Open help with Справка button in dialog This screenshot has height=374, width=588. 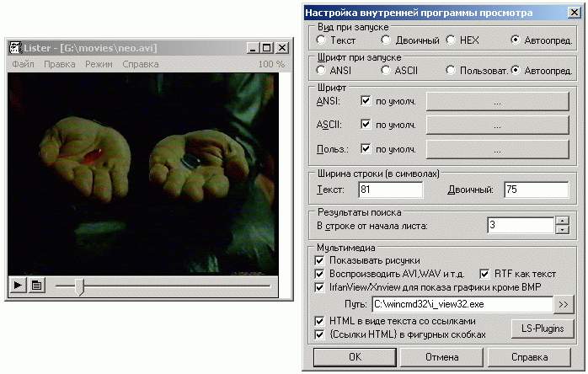pos(530,357)
